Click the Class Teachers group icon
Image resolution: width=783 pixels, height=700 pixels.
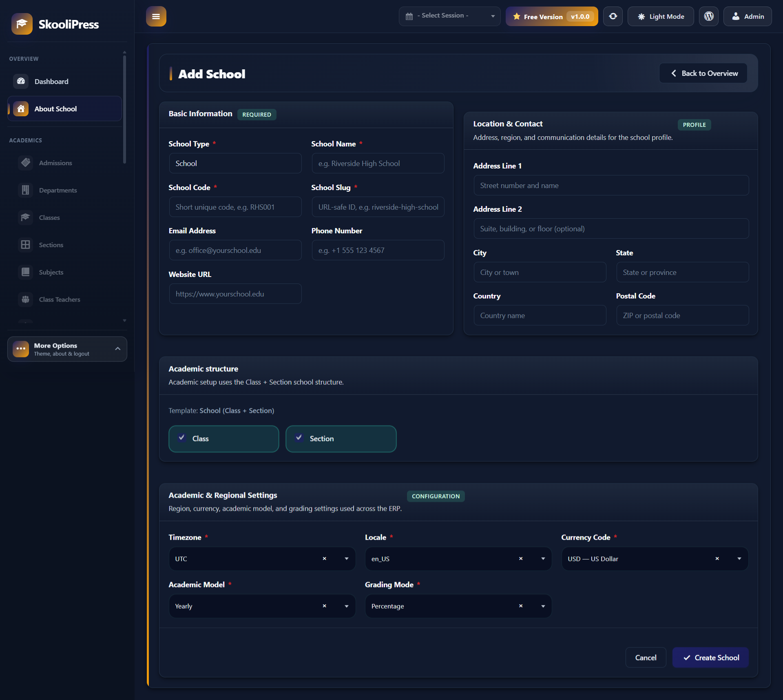click(25, 299)
